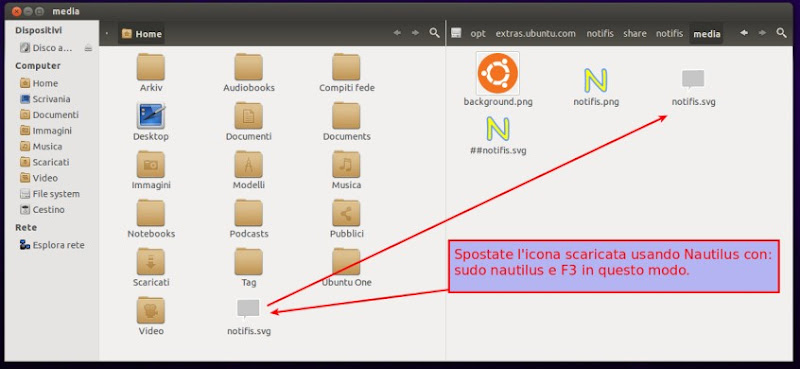
Task: Go back in the Home pane
Action: [397, 33]
